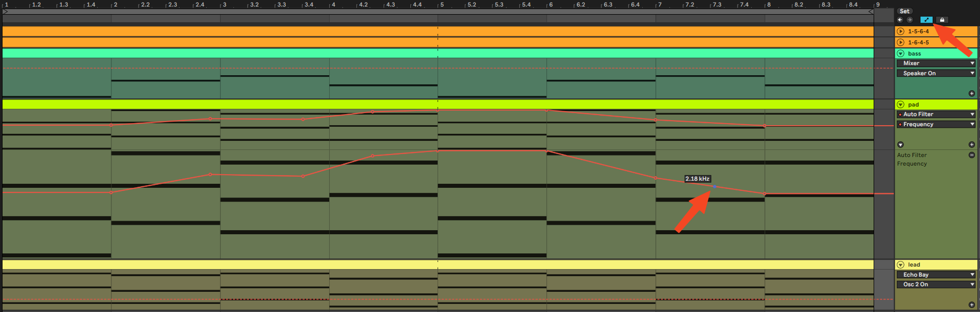Click the Set locator button
Viewport: 980px width, 312px height.
click(904, 11)
